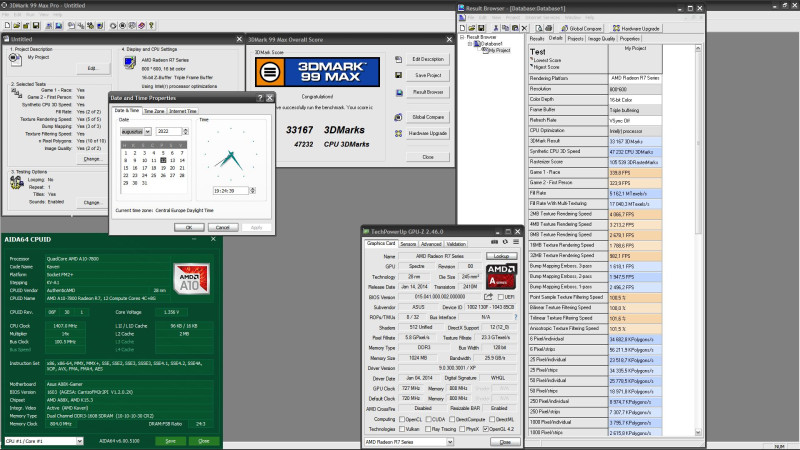Click Print icon in Result Browser toolbar
The width and height of the screenshot is (800, 450).
point(548,28)
